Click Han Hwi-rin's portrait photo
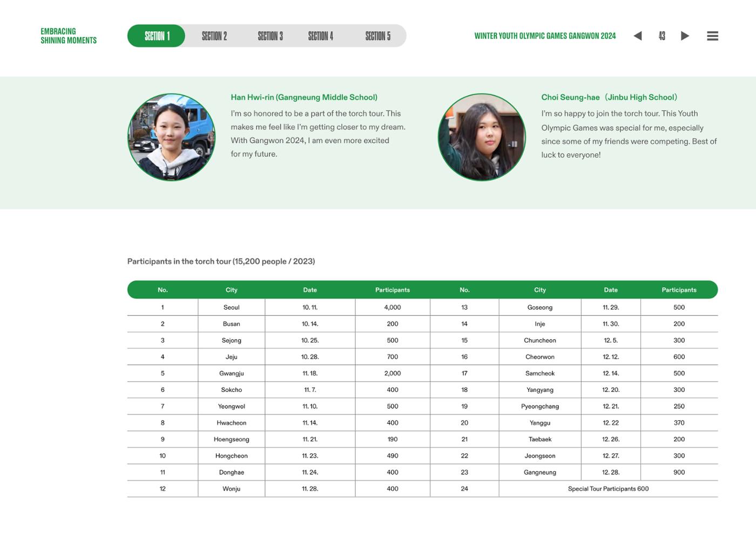The height and width of the screenshot is (535, 756). coord(171,137)
